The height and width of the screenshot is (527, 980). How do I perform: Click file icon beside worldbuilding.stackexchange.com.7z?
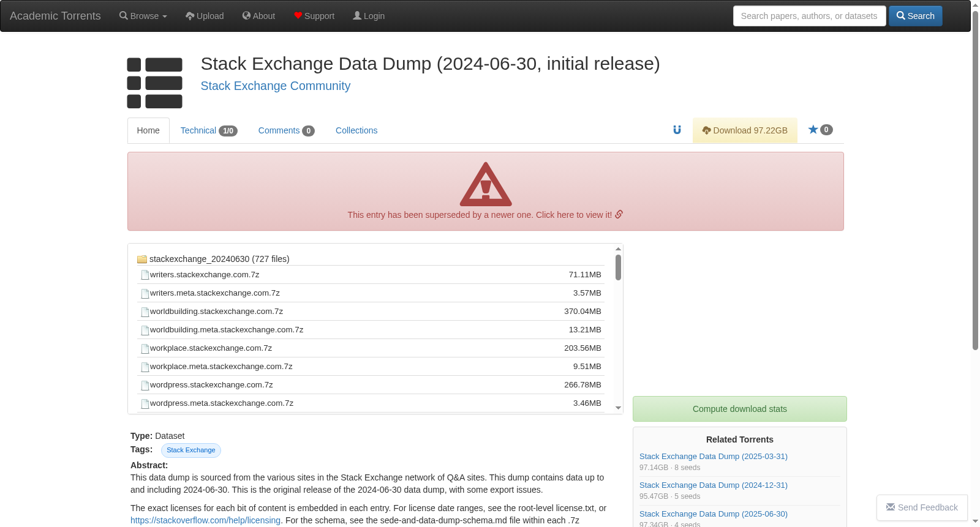[145, 312]
